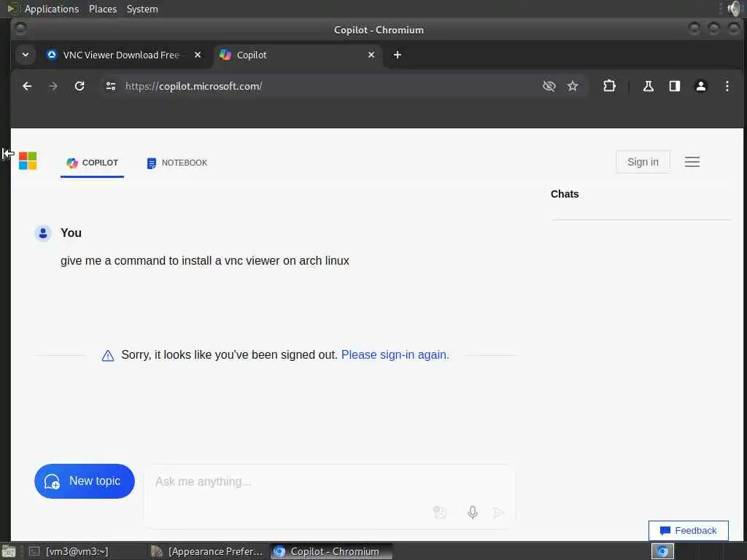
Task: Switch to VNC Viewer Download Free tab
Action: click(x=121, y=55)
